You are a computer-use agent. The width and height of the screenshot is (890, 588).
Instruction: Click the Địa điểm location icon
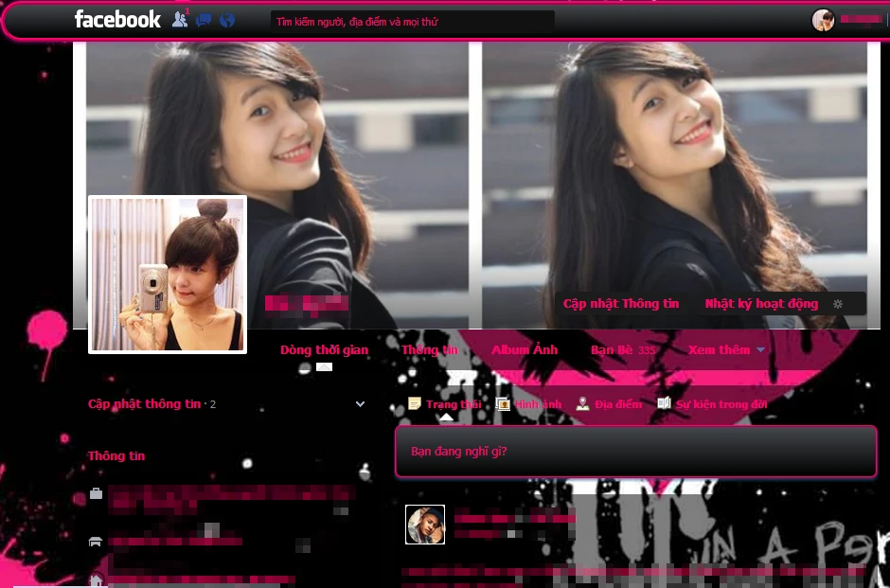pyautogui.click(x=583, y=404)
